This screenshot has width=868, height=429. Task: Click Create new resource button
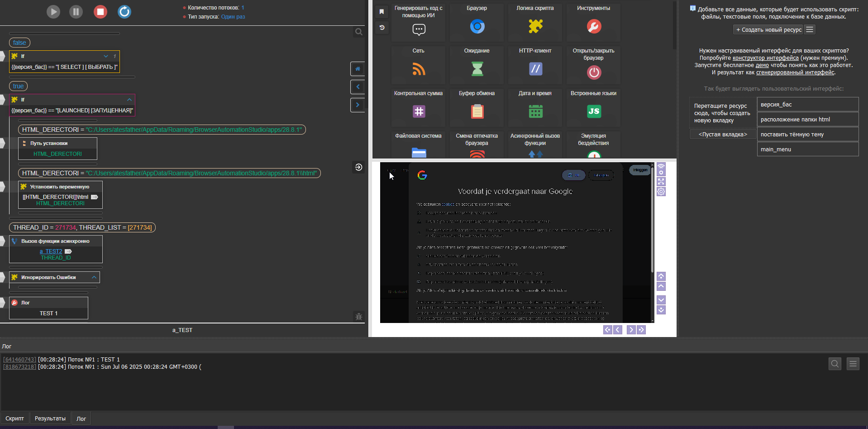pyautogui.click(x=768, y=30)
